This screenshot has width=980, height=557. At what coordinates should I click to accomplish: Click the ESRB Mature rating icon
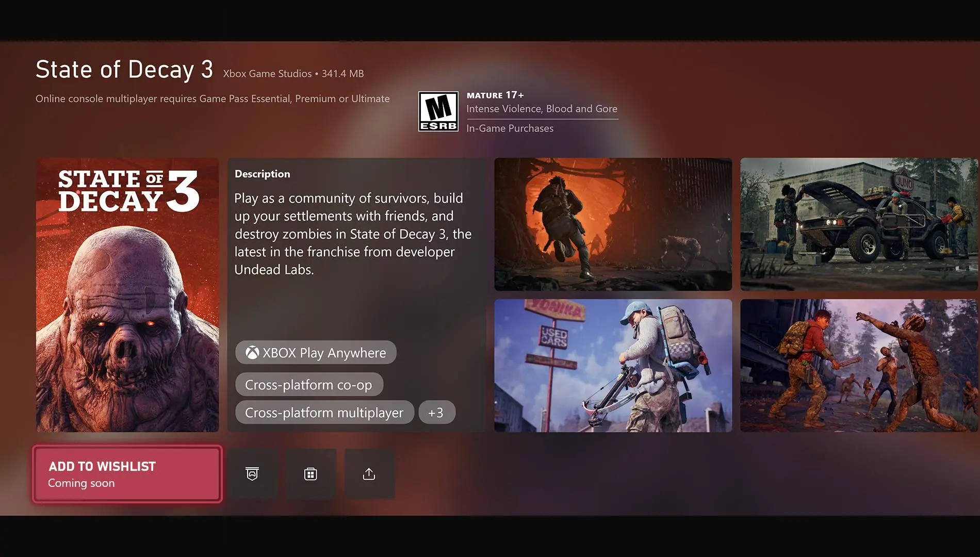438,111
